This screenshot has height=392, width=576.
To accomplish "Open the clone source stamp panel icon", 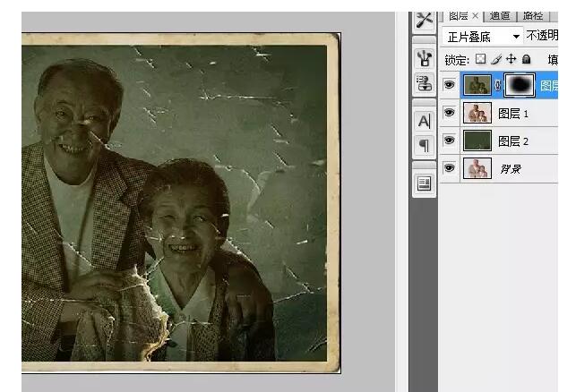I will pos(425,82).
